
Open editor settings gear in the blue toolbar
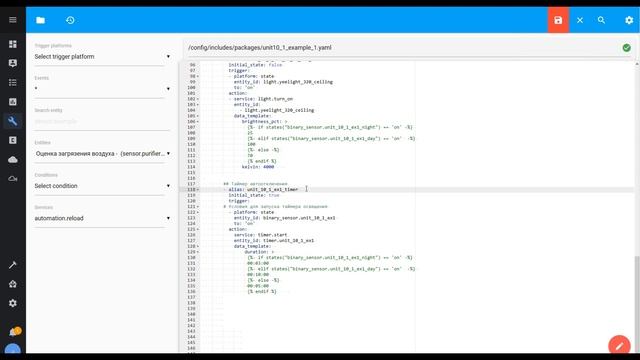coord(629,20)
